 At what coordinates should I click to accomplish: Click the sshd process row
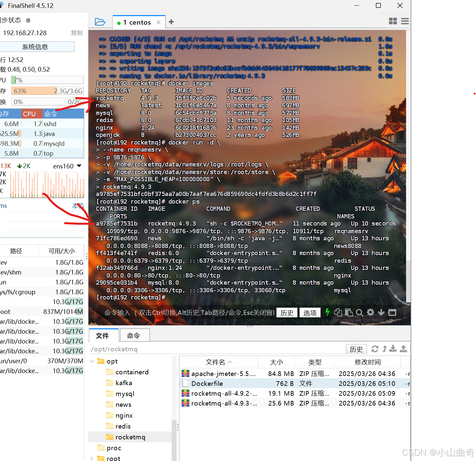click(42, 124)
